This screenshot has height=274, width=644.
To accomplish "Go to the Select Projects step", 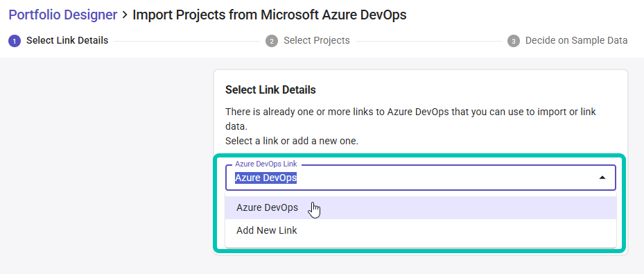I will pyautogui.click(x=317, y=41).
